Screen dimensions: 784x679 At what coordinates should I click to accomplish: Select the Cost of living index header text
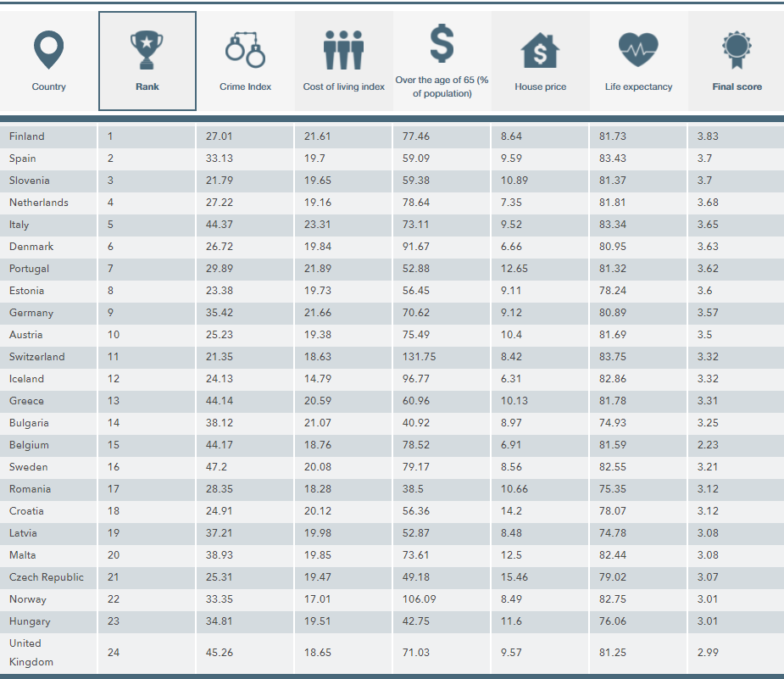tap(343, 86)
